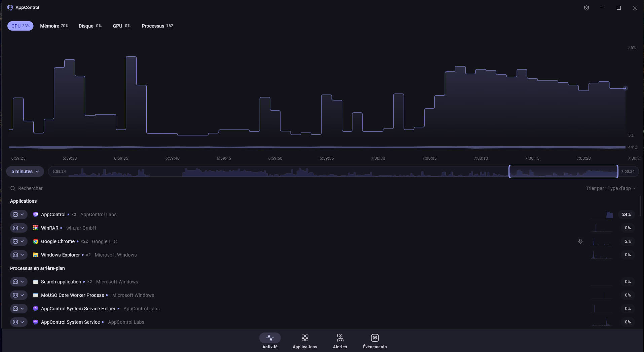Click the MoUSO Core Worker Process icon
The width and height of the screenshot is (644, 352).
point(36,295)
